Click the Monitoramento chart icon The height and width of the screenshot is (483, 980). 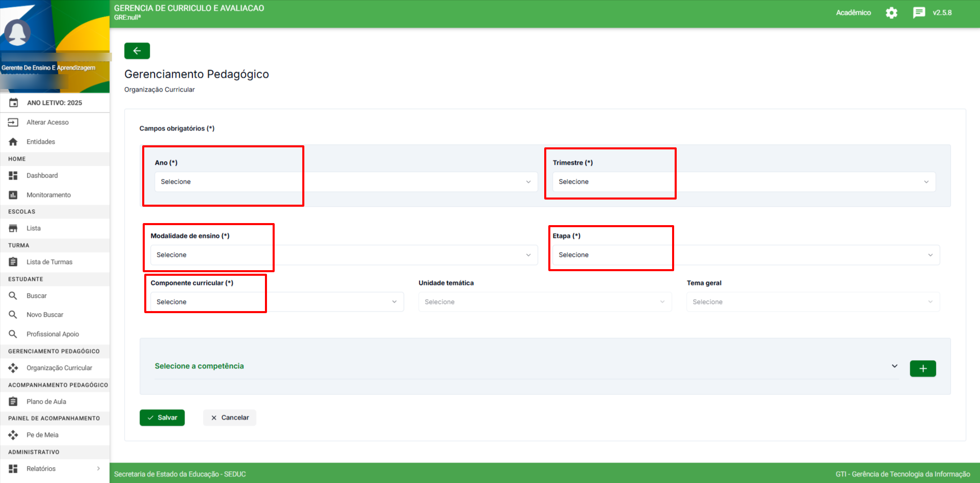coord(13,195)
